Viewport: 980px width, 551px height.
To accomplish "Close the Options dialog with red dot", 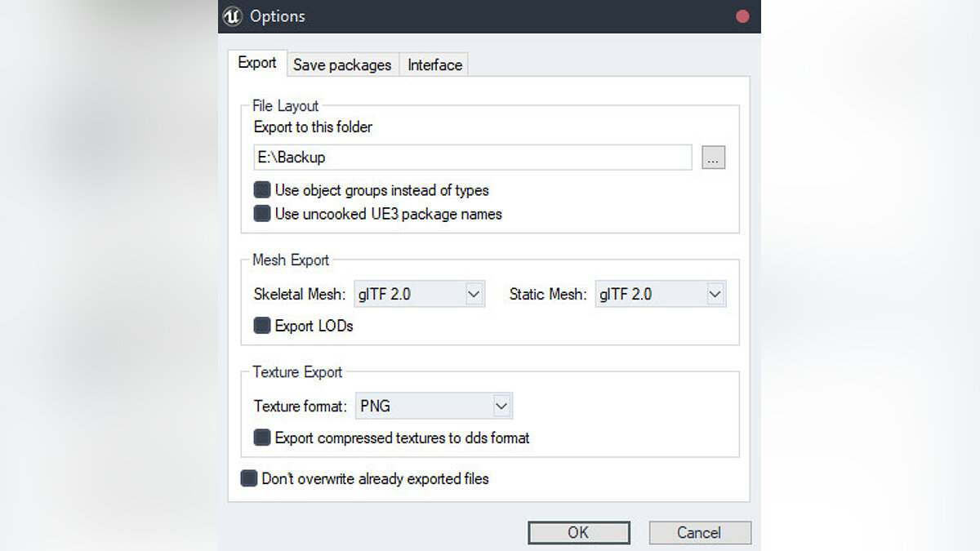I will [x=742, y=16].
